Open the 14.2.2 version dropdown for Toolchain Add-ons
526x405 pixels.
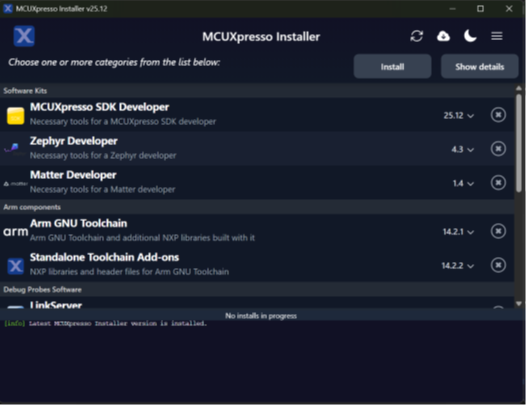coord(458,266)
